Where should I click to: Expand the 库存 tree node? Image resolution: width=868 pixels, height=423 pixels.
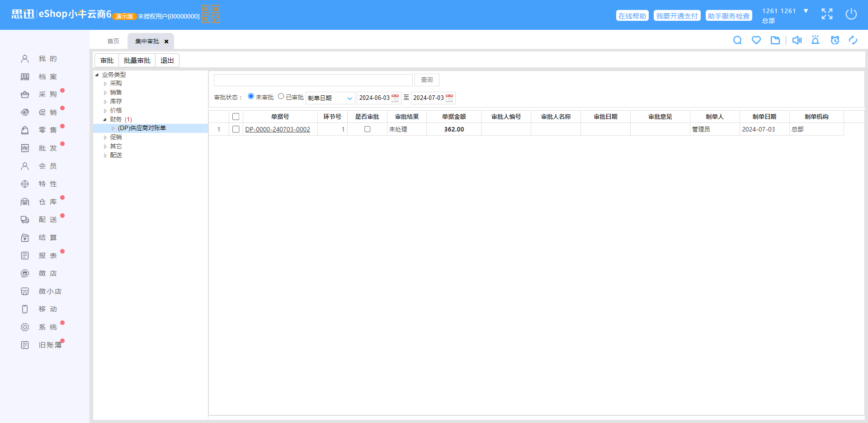pyautogui.click(x=105, y=102)
